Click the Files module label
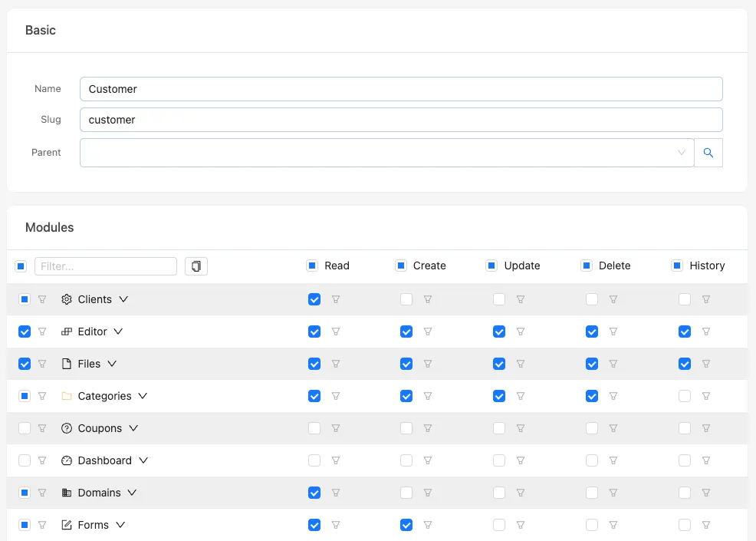This screenshot has height=541, width=756. 89,364
